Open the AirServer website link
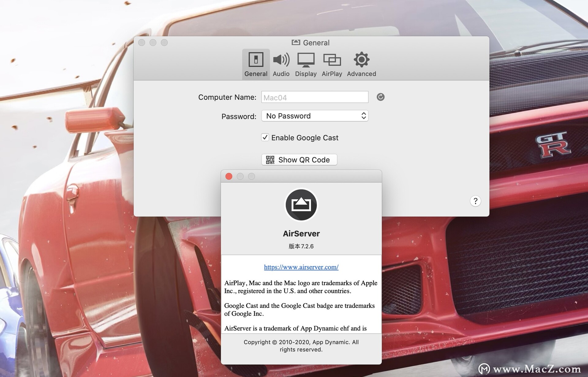 point(301,267)
